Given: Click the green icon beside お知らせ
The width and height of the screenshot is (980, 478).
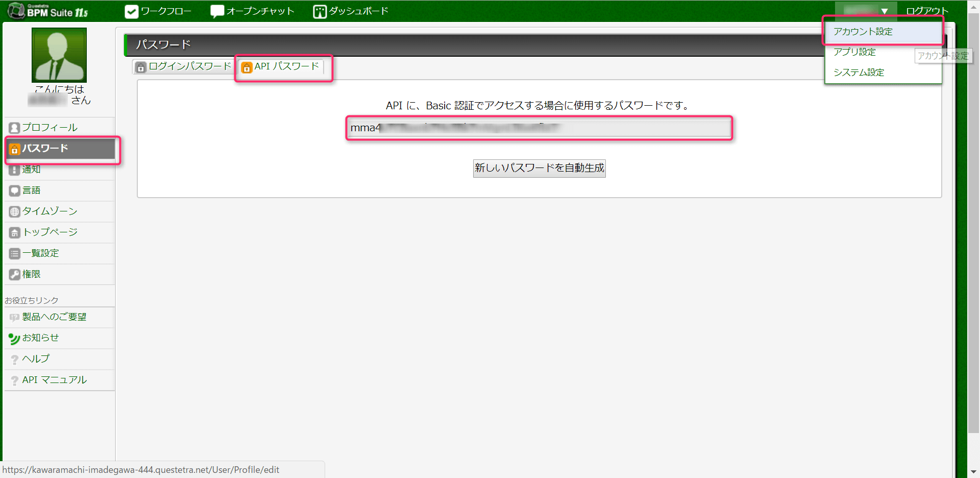Looking at the screenshot, I should coord(14,339).
